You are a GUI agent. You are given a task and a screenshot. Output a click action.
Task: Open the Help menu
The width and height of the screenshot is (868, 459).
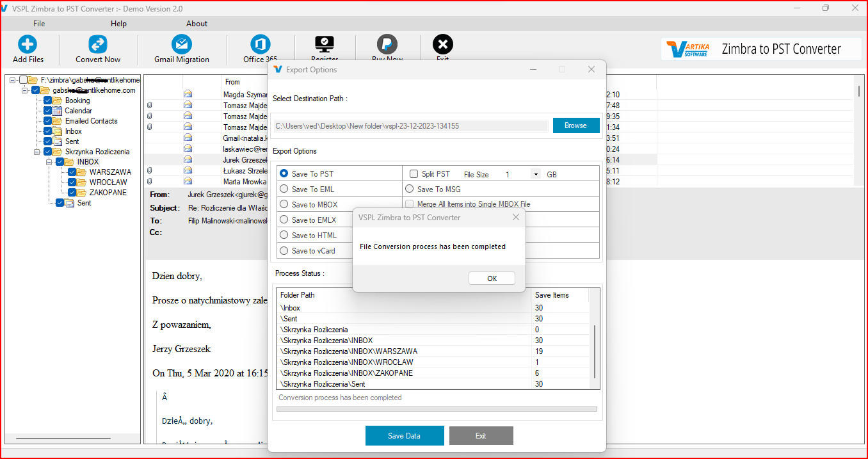(x=118, y=24)
